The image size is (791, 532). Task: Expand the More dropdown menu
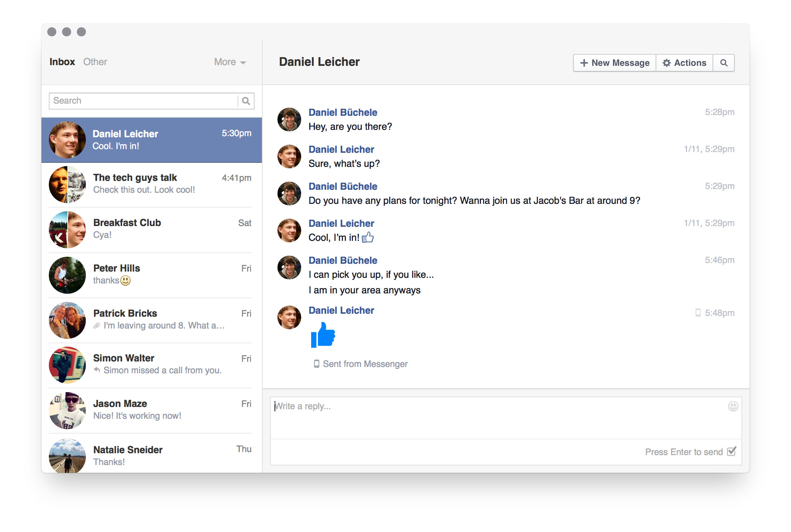coord(230,62)
